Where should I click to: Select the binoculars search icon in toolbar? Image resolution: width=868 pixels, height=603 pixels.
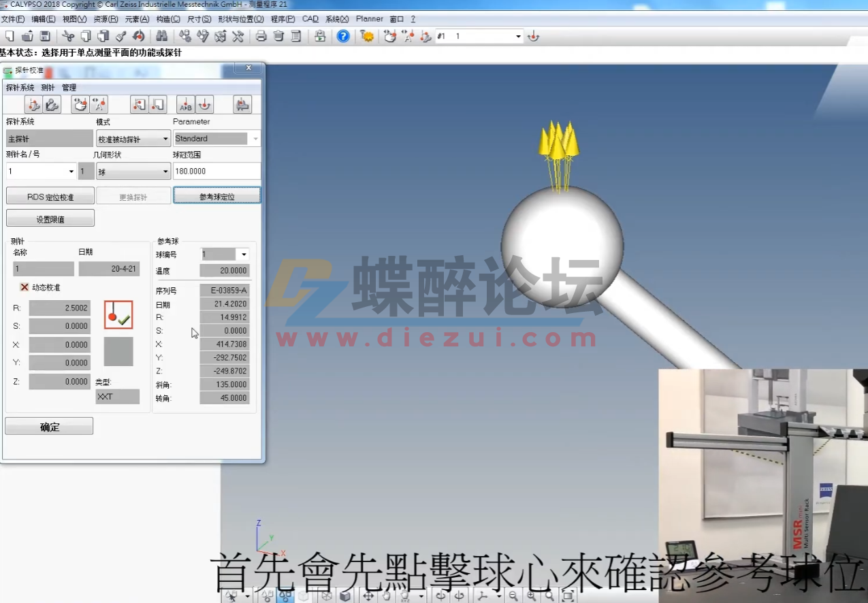click(163, 37)
